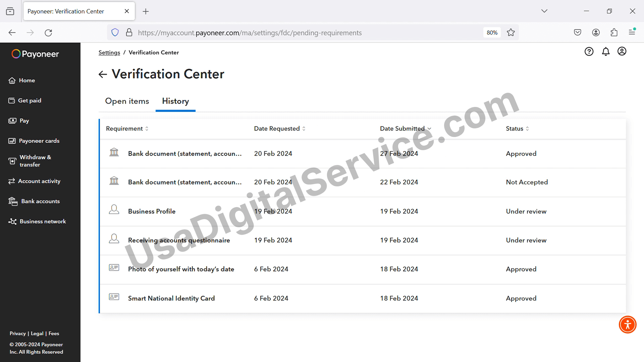Screen dimensions: 644x362
Task: Click the Business network nodes icon
Action: coord(12,222)
